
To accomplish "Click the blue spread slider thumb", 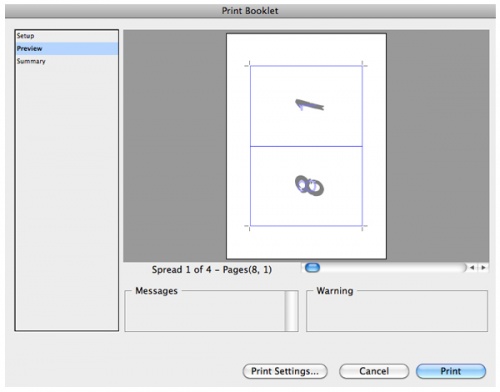I will point(313,267).
